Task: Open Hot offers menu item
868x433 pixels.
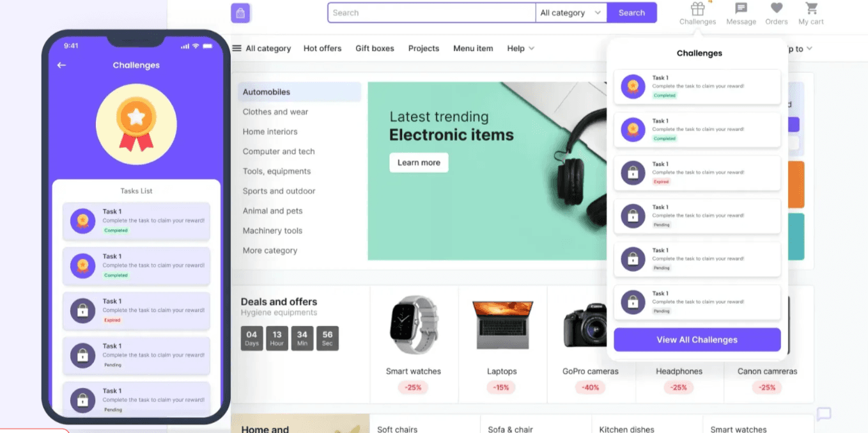Action: [x=322, y=49]
